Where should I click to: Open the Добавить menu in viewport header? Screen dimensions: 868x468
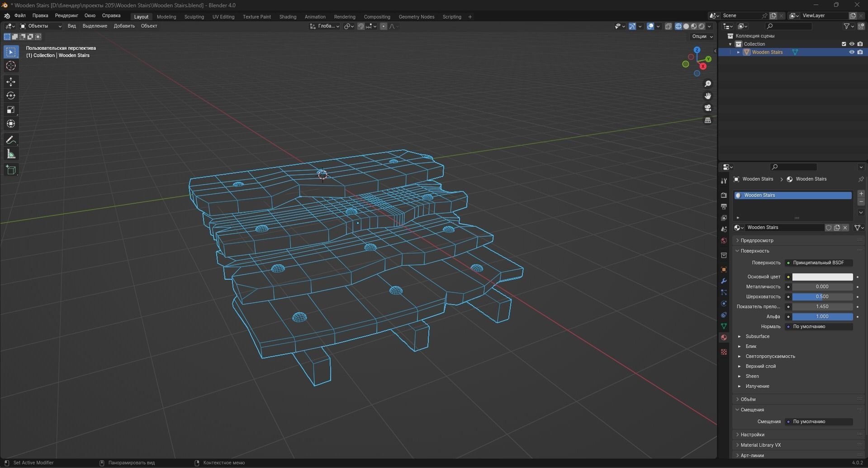click(x=124, y=26)
